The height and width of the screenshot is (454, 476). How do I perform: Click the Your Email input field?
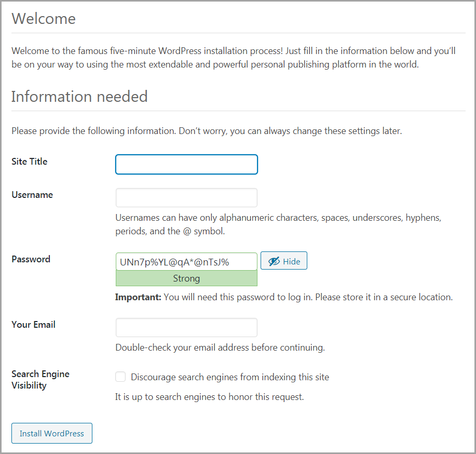pyautogui.click(x=186, y=328)
